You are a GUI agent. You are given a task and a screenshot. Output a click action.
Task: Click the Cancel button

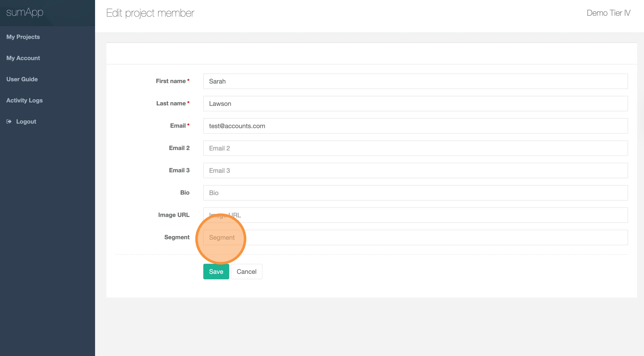coord(246,272)
